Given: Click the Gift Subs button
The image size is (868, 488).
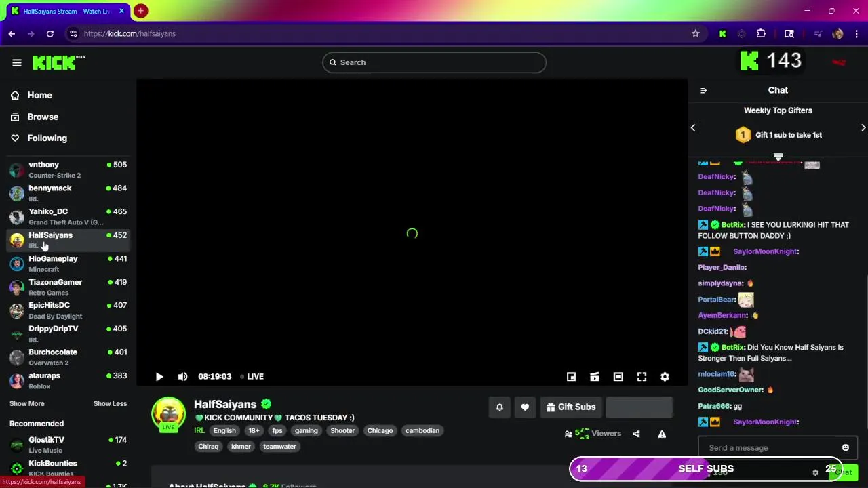Looking at the screenshot, I should (571, 407).
